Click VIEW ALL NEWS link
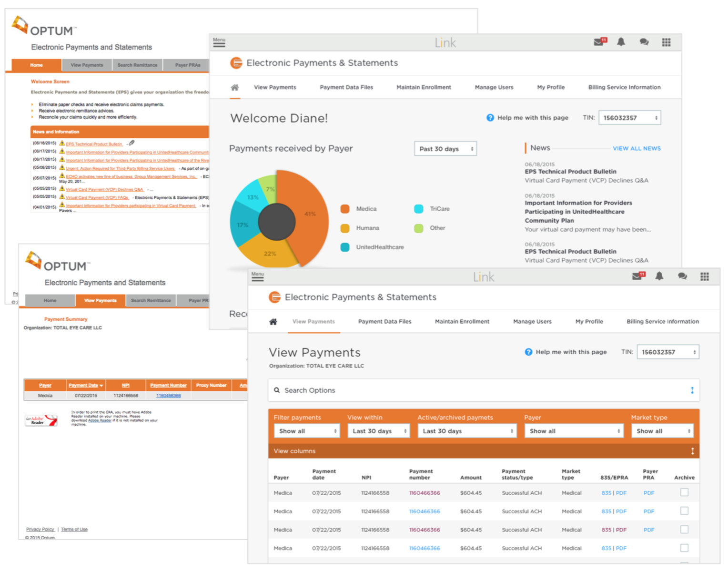This screenshot has height=572, width=728. pyautogui.click(x=637, y=149)
